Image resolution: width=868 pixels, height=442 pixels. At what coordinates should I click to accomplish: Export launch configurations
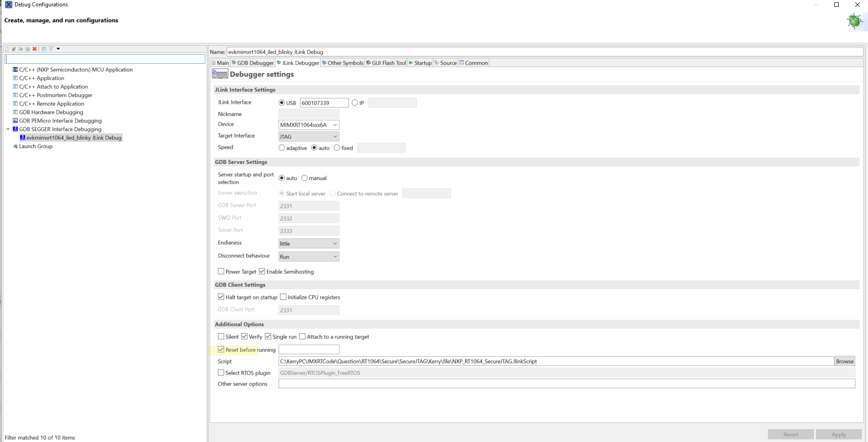click(20, 49)
